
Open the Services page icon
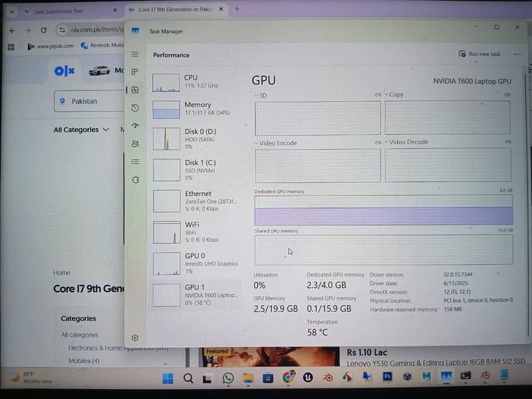click(x=135, y=180)
